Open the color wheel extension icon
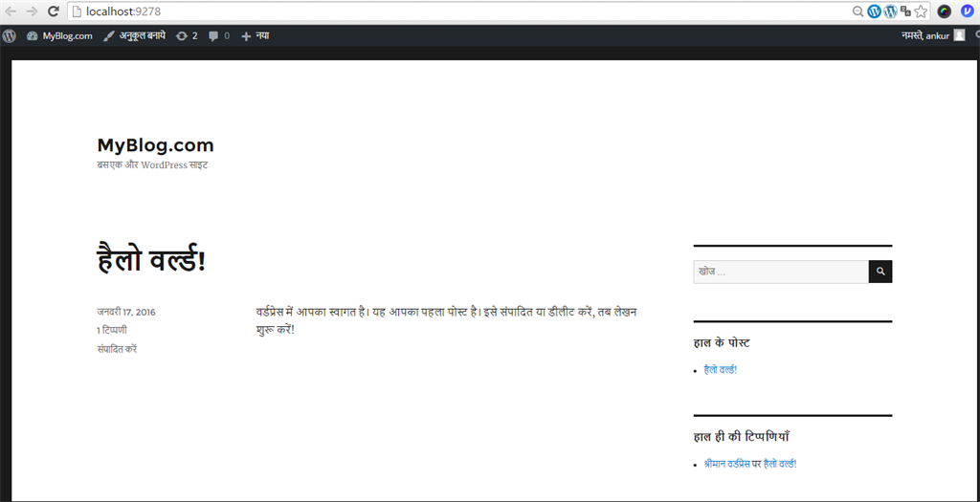Screen dimensions: 980x502 pos(945,11)
